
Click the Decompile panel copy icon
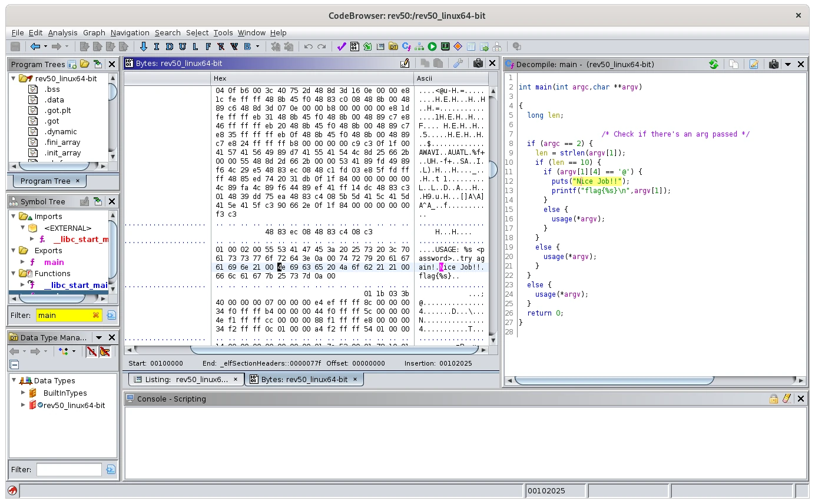click(x=733, y=64)
